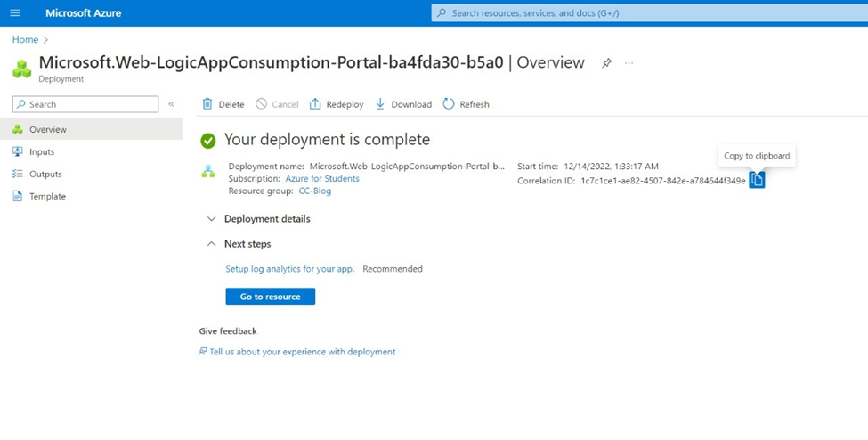Open the Azure portal hamburger menu

pos(15,12)
